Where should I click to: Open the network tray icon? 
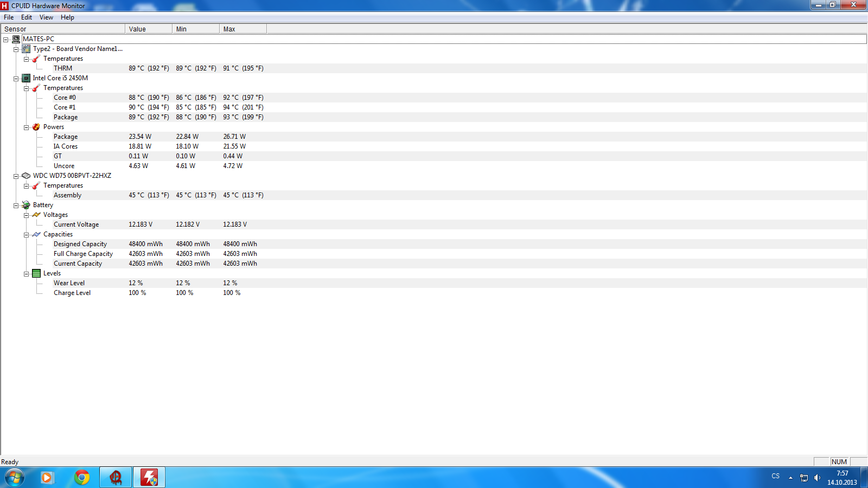tap(804, 478)
